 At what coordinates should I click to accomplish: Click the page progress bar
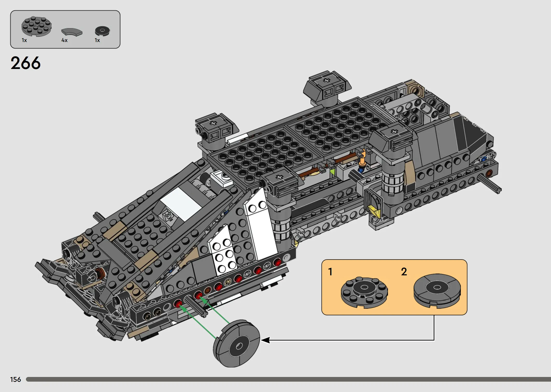pyautogui.click(x=288, y=379)
